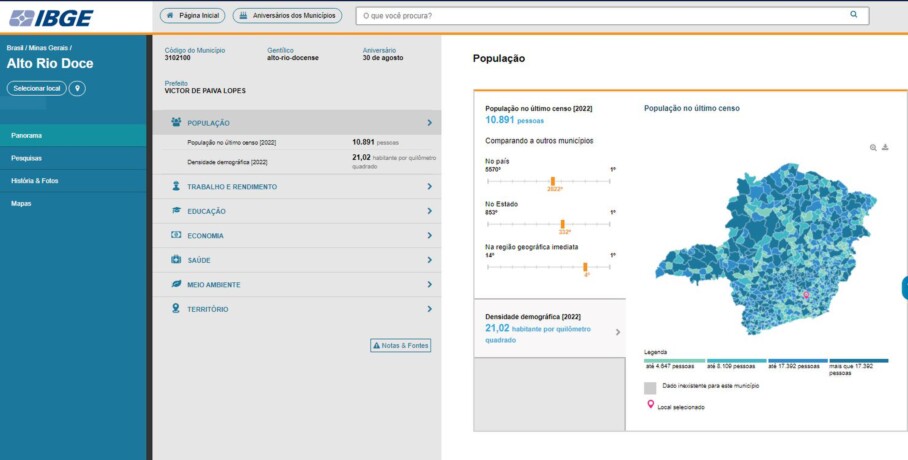Download the population map
908x460 pixels.
[885, 147]
